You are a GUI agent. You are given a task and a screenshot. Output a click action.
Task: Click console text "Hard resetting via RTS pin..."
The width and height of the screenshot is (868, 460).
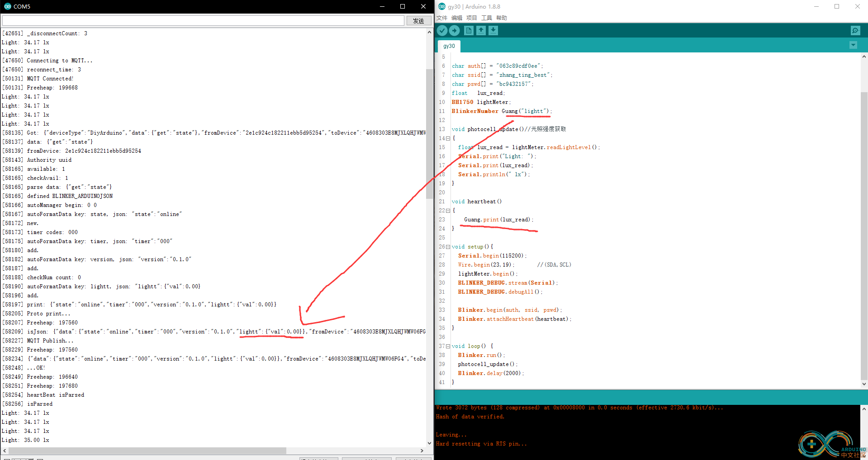point(481,444)
